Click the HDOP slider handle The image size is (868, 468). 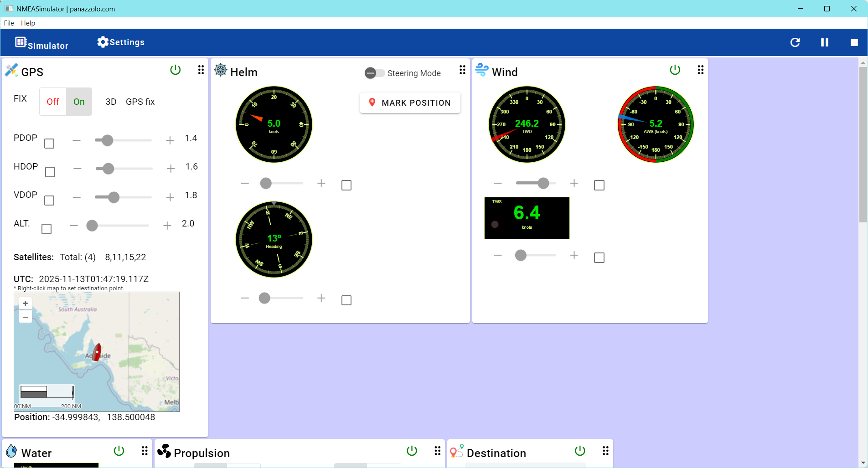click(x=108, y=169)
